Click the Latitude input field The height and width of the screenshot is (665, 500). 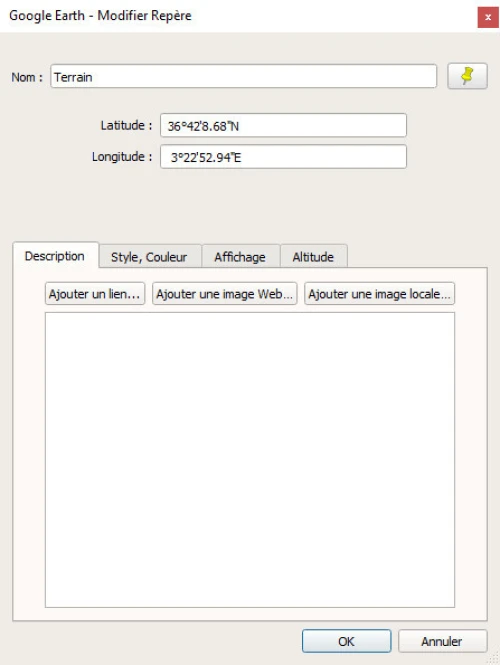[283, 126]
